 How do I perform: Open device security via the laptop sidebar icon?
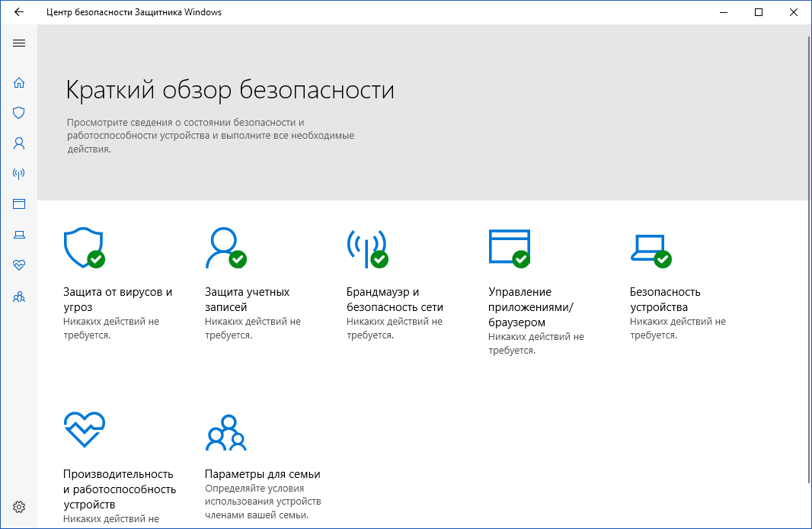point(18,234)
